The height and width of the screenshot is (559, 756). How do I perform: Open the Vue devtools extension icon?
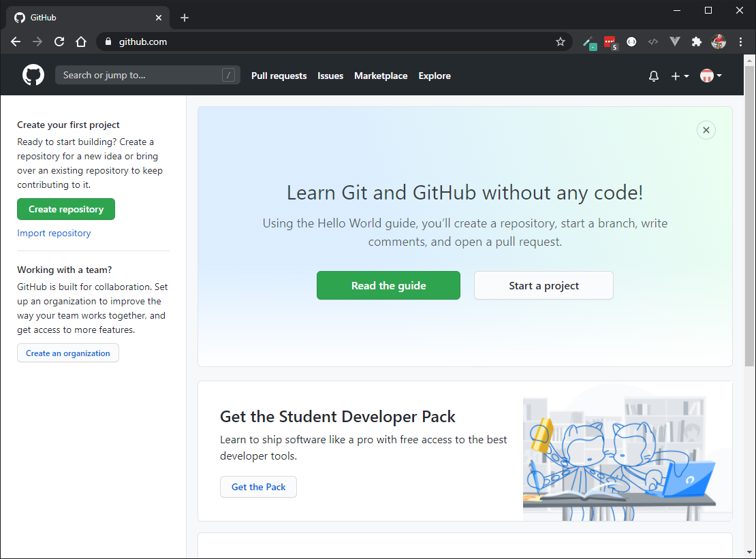click(674, 42)
